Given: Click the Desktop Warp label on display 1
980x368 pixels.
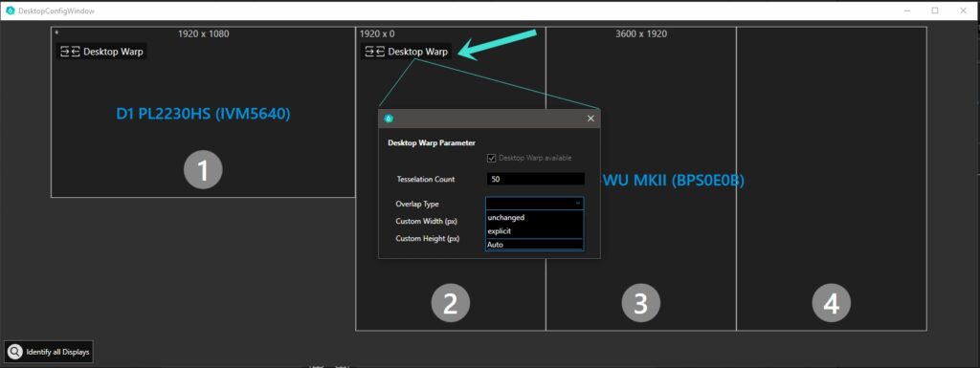Looking at the screenshot, I should point(113,52).
